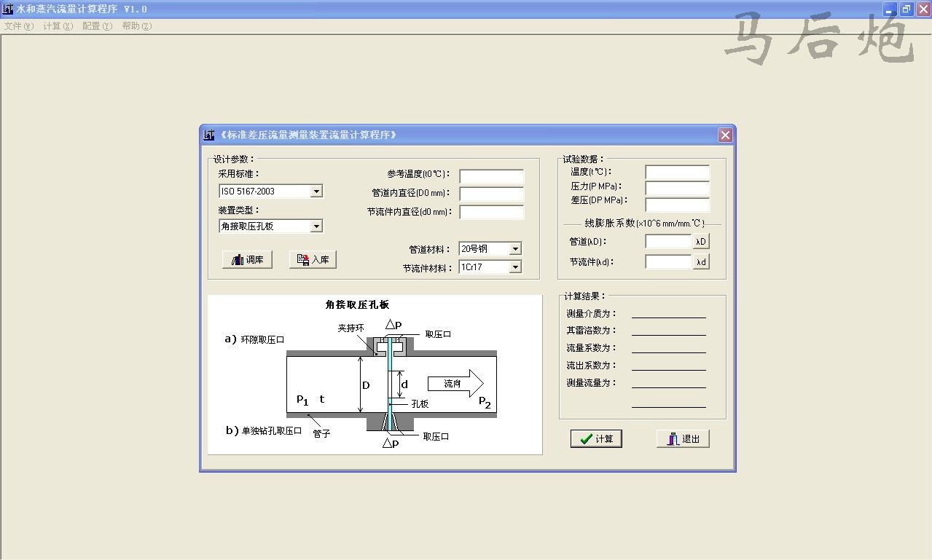Focus the 参考温度 input field
The image size is (932, 560).
point(492,176)
